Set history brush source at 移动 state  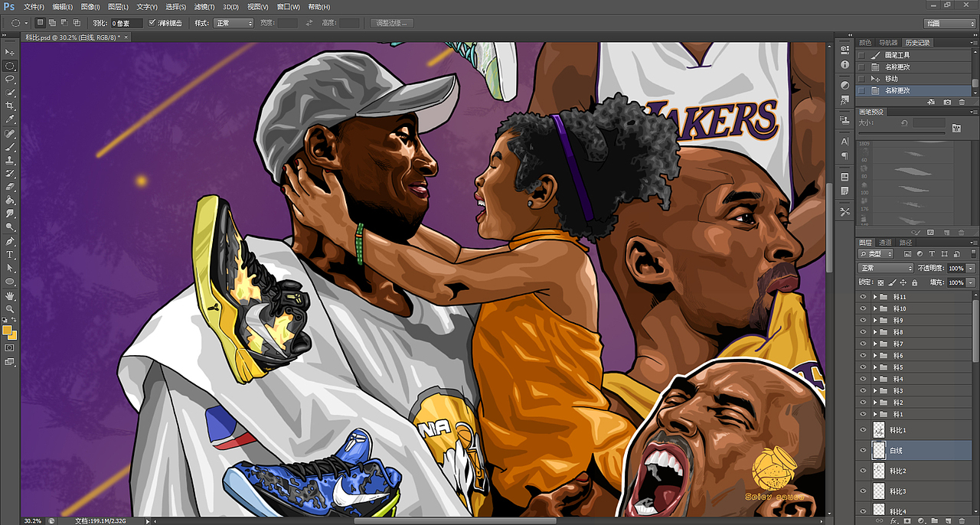pos(861,79)
